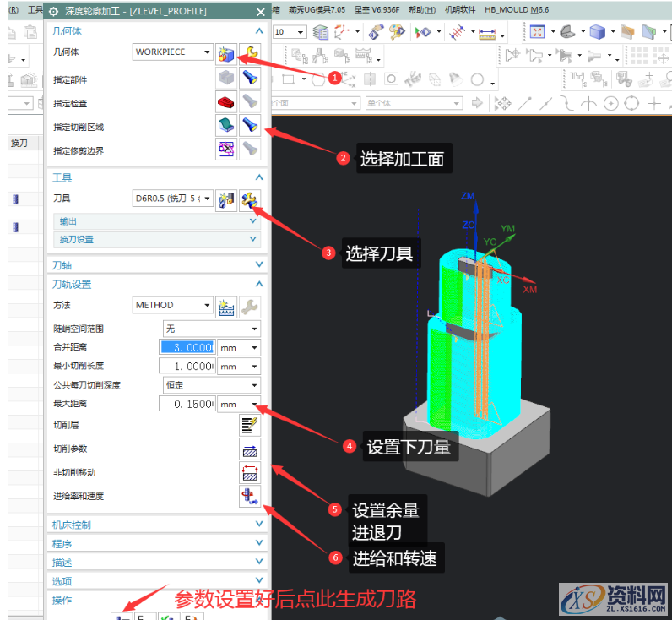Click the rectangle sketch tool icon
Image resolution: width=672 pixels, height=620 pixels.
pos(288,79)
